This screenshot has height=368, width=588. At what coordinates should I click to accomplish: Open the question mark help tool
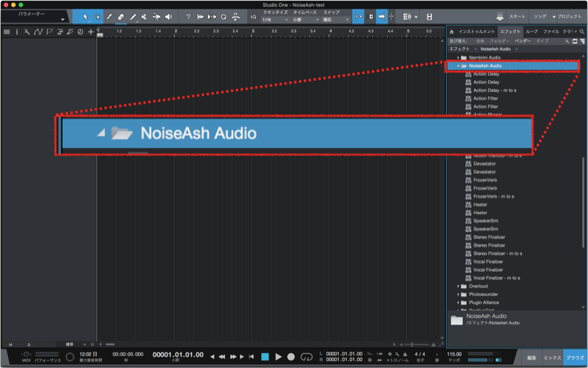click(x=188, y=17)
